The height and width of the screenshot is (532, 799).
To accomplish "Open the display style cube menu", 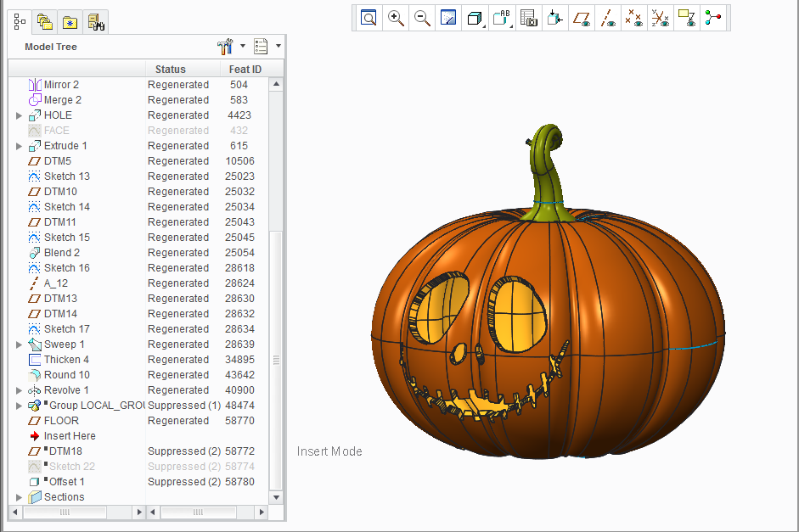I will (x=475, y=19).
